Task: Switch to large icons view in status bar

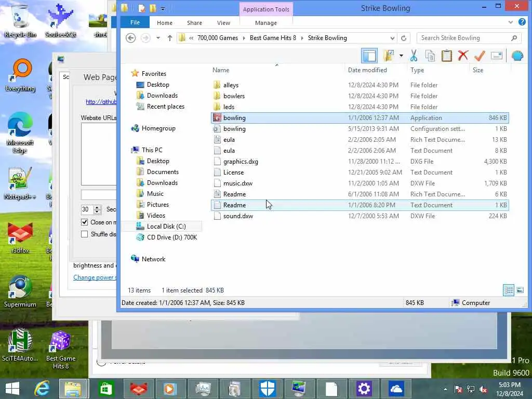Action: tap(520, 290)
